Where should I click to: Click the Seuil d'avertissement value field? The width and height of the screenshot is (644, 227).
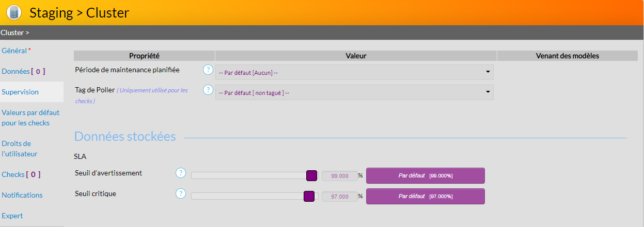click(339, 175)
